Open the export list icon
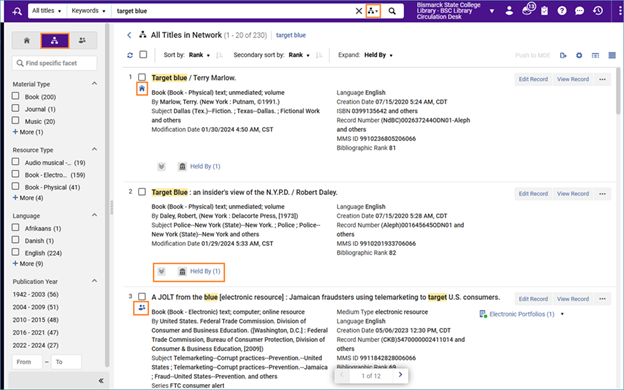The width and height of the screenshot is (624, 390). click(563, 55)
